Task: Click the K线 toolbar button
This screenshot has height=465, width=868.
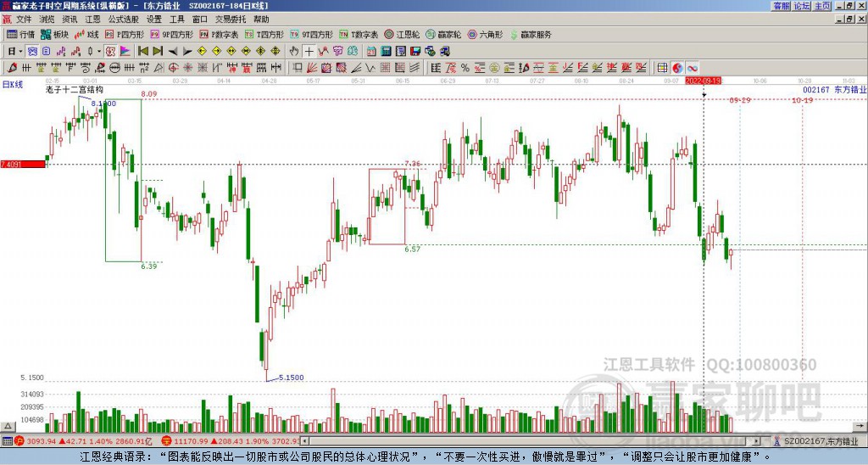Action: pyautogui.click(x=86, y=34)
